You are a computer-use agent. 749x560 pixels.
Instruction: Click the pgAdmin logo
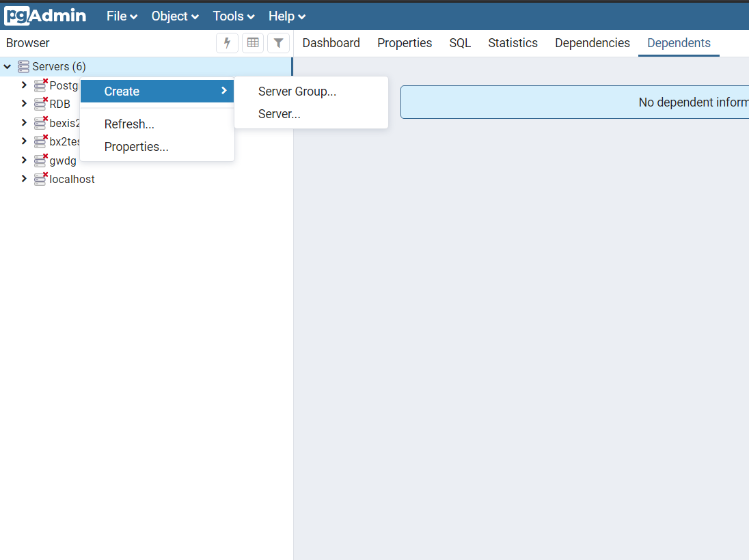(45, 16)
